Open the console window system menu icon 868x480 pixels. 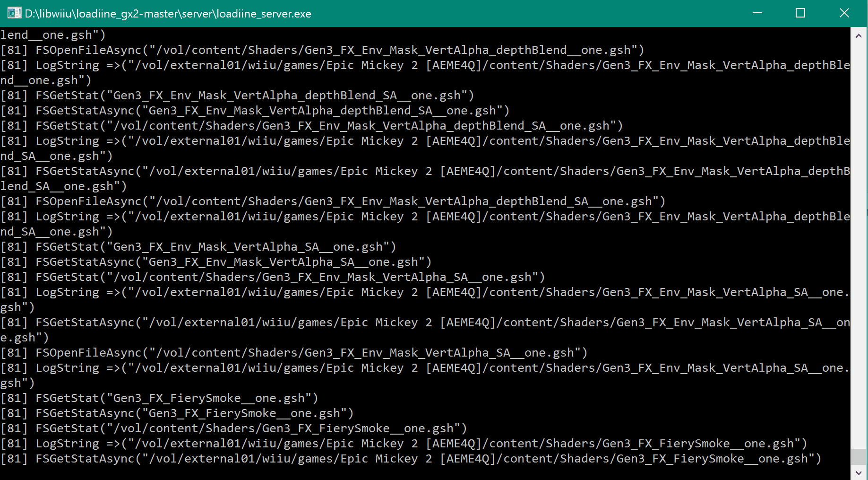14,13
